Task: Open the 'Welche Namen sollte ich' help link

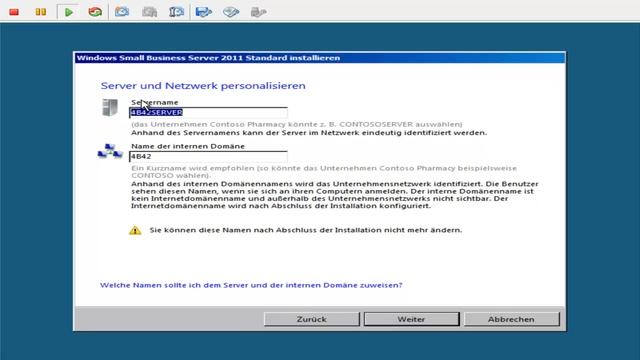Action: 251,285
